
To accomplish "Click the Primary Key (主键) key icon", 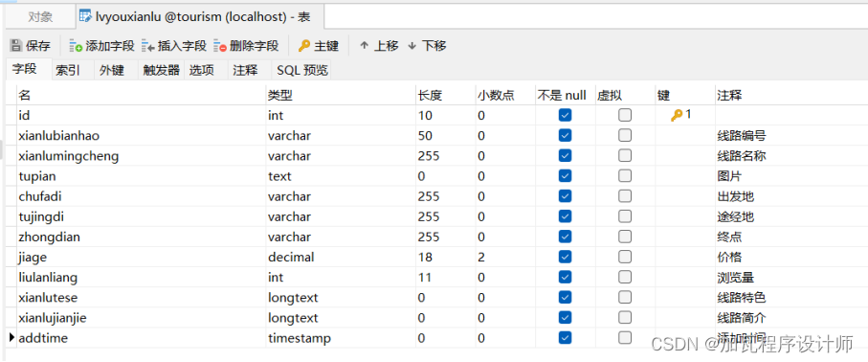I will tap(304, 45).
